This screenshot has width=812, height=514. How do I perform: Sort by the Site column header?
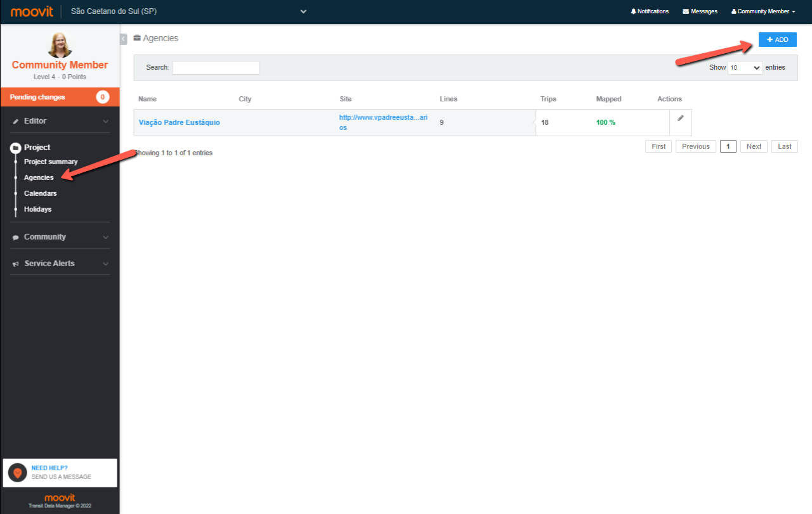click(x=345, y=99)
